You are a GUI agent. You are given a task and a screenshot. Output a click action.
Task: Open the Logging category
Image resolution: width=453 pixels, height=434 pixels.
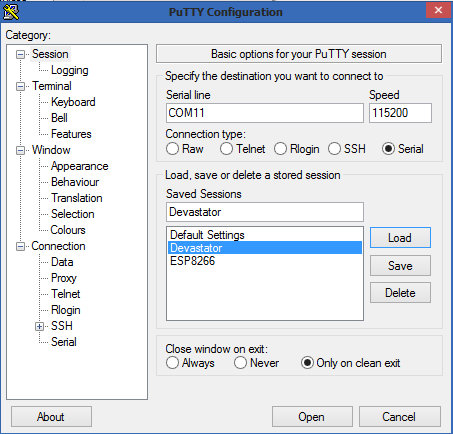(70, 70)
